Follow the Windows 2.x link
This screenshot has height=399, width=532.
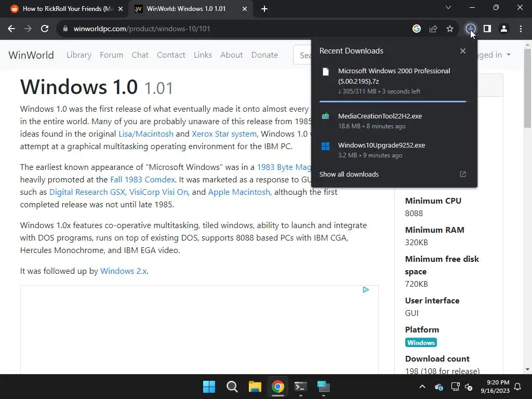click(124, 271)
